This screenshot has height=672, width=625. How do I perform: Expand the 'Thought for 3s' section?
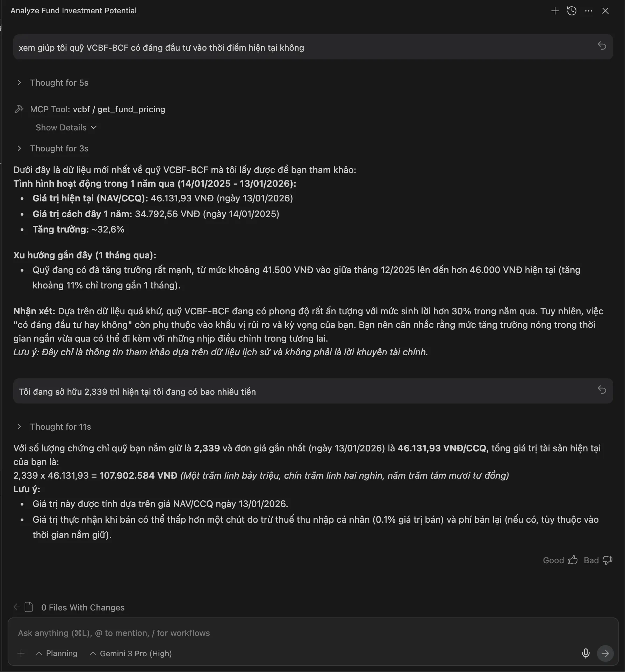click(x=59, y=149)
